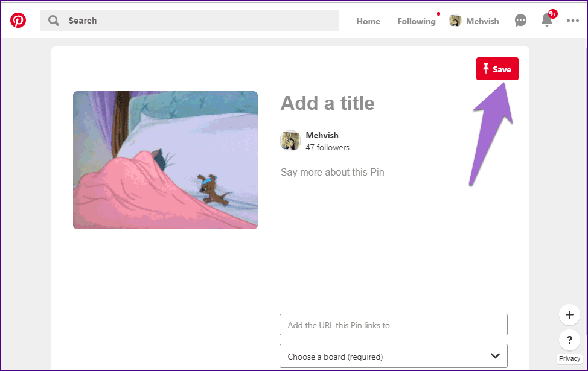Open the Mehvish profile in navbar
Screen dimensions: 588x371
click(x=474, y=21)
